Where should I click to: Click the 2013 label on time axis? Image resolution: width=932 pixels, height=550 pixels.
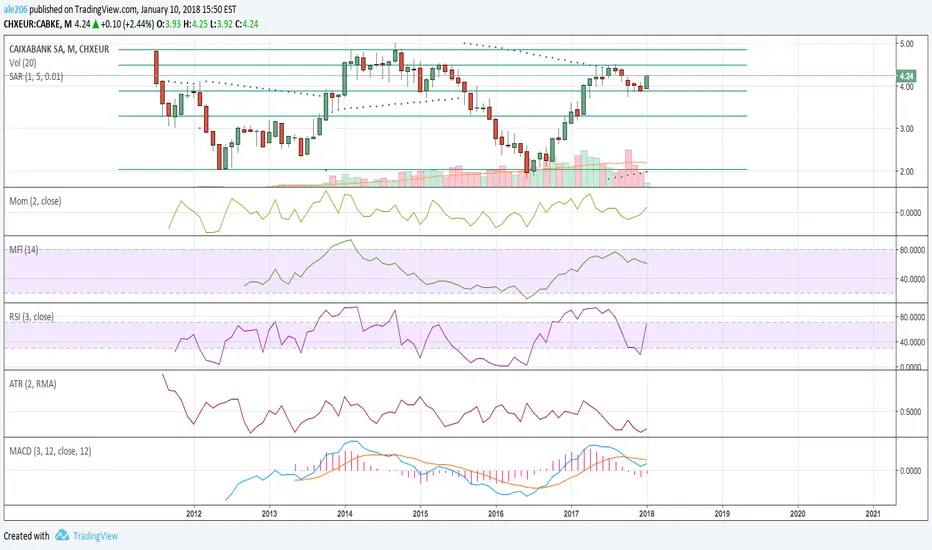pos(269,514)
